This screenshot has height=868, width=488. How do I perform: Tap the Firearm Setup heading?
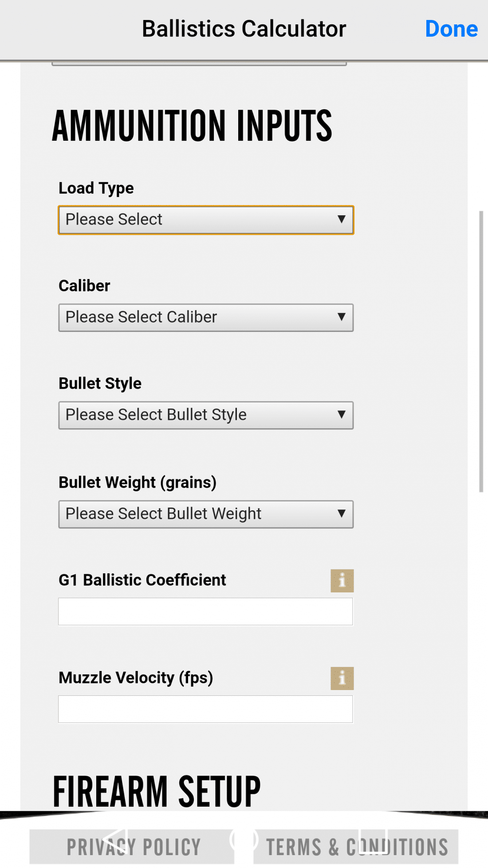tap(156, 792)
